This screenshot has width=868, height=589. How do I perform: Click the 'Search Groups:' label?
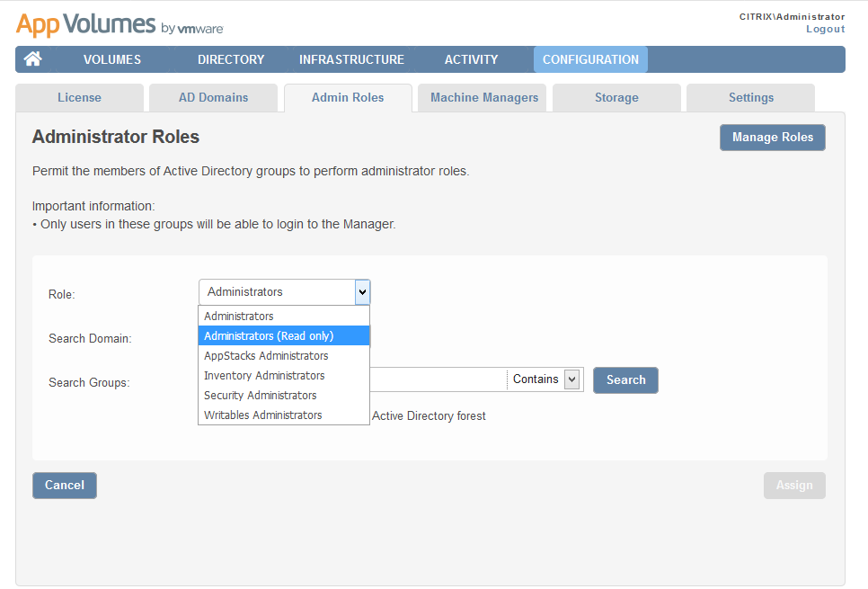[89, 383]
